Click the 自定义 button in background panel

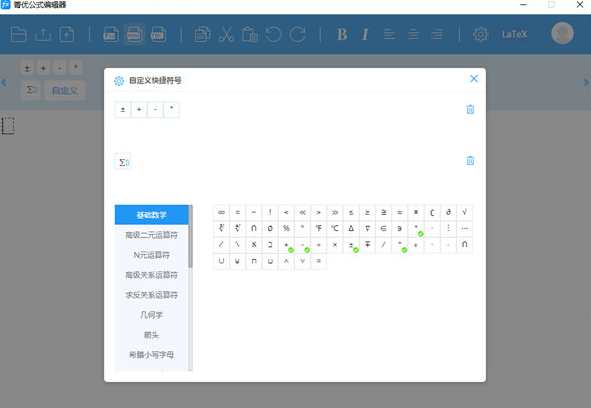click(65, 90)
